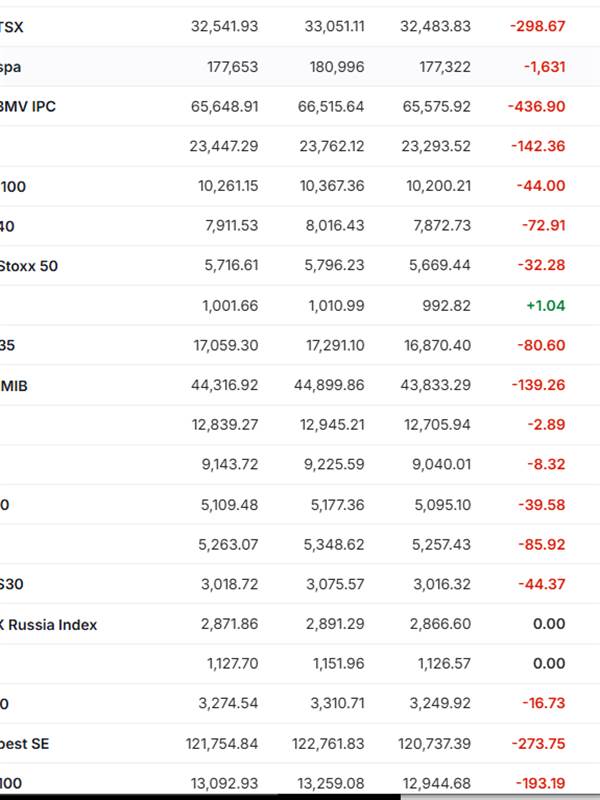Click the red change -1,631
Viewport: 600px width, 800px height.
pos(544,67)
